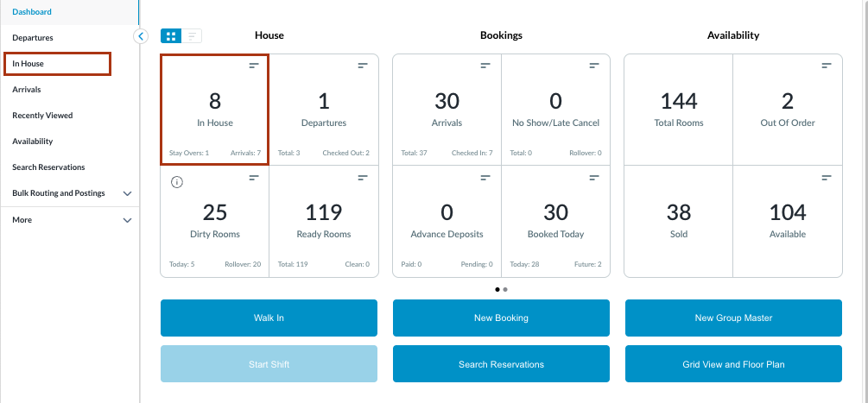Switch dashboard to grid tile view

tap(171, 36)
